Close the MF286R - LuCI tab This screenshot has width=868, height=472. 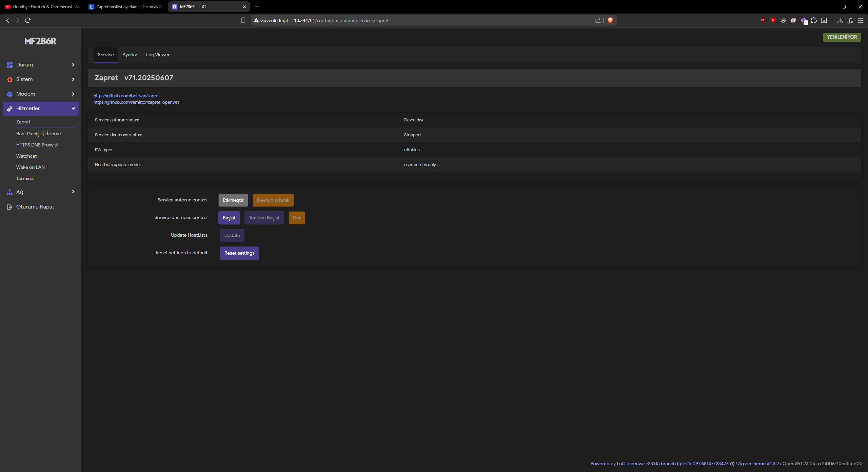pyautogui.click(x=244, y=7)
